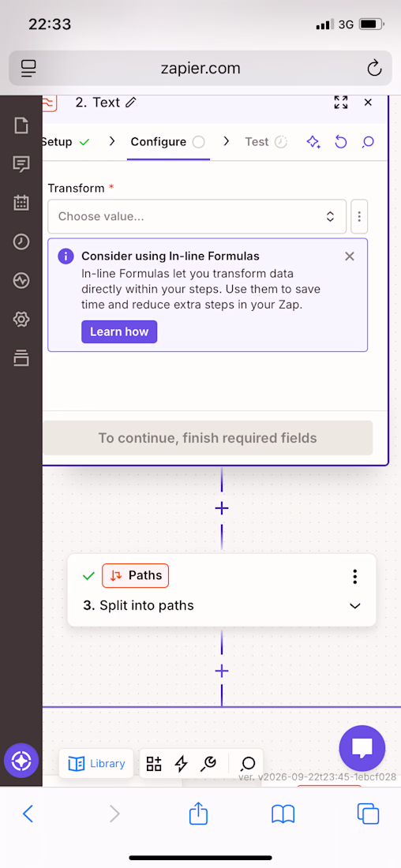Add a step above Paths with plus
Image resolution: width=401 pixels, height=868 pixels.
(x=222, y=508)
